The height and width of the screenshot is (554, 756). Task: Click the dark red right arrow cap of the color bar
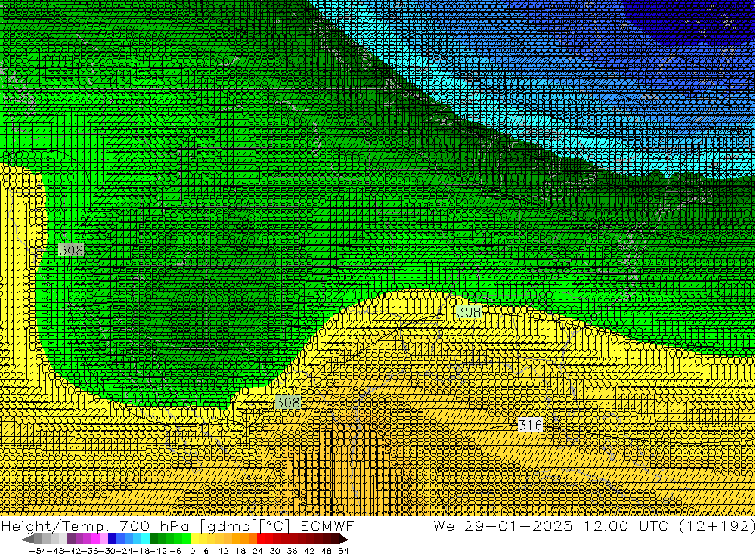(344, 539)
